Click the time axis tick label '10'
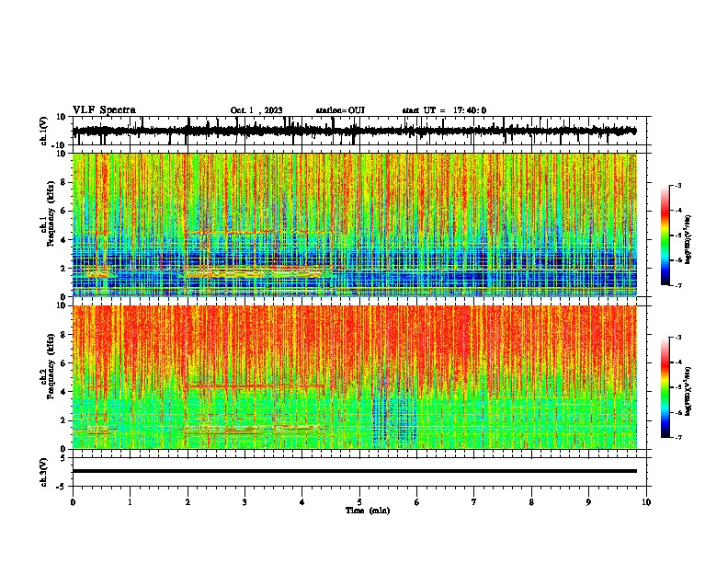This screenshot has width=728, height=563. tap(646, 502)
